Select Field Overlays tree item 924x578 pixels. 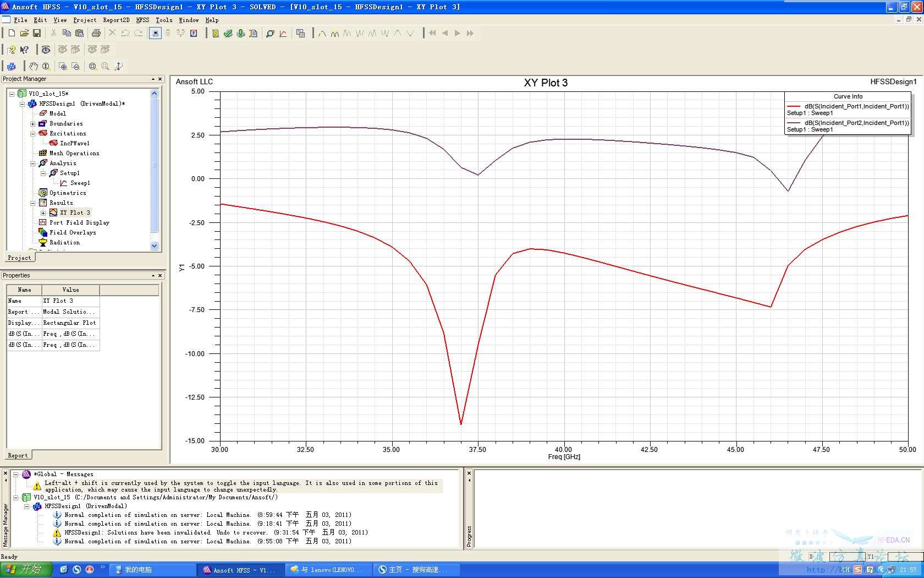tap(73, 232)
